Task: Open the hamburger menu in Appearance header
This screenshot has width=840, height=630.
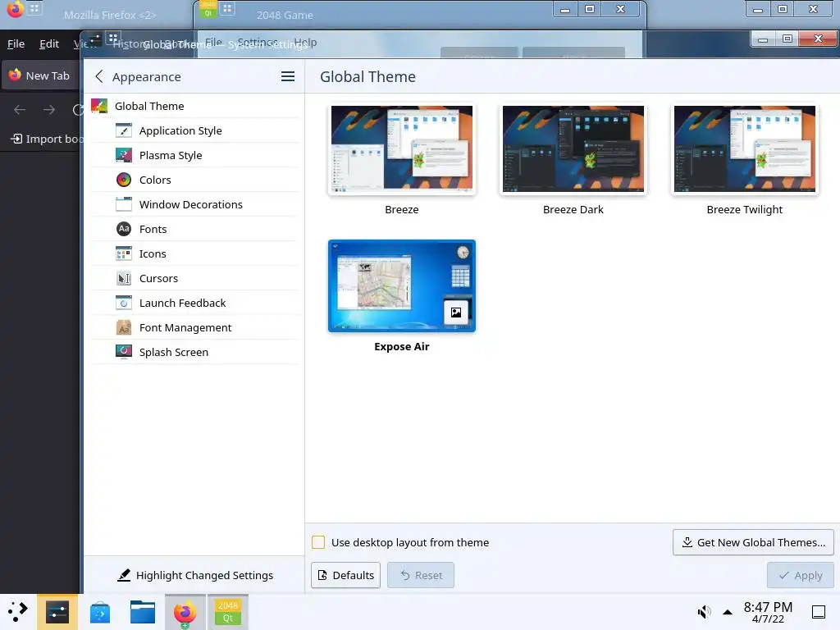Action: pyautogui.click(x=288, y=76)
